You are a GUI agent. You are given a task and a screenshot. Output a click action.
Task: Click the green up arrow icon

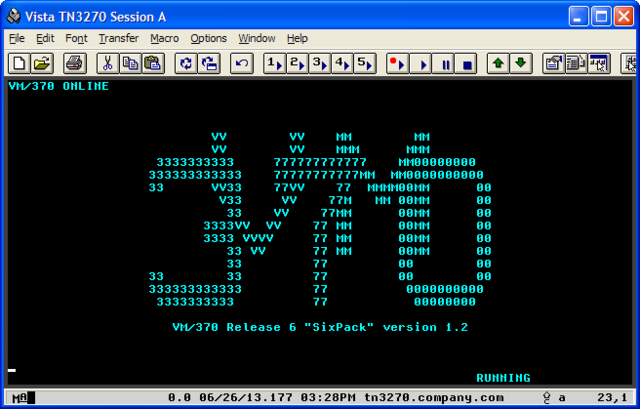point(498,64)
